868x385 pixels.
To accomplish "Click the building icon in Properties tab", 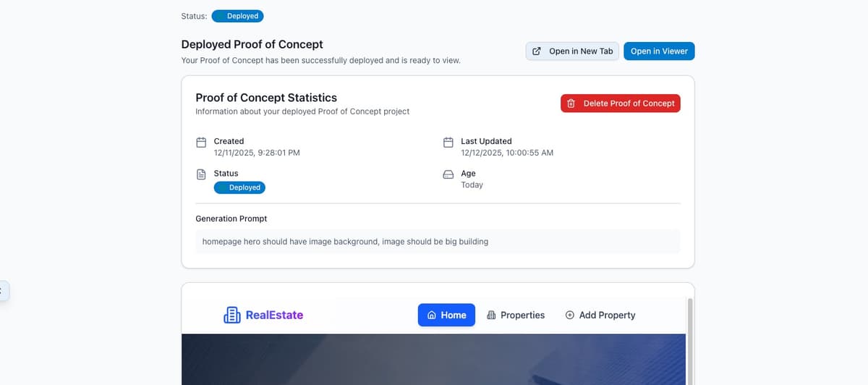I will click(492, 316).
